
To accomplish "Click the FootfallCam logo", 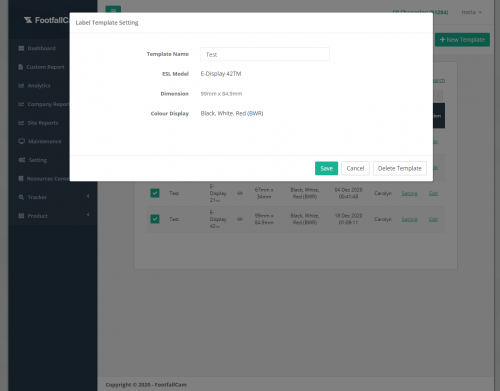I will tap(47, 20).
